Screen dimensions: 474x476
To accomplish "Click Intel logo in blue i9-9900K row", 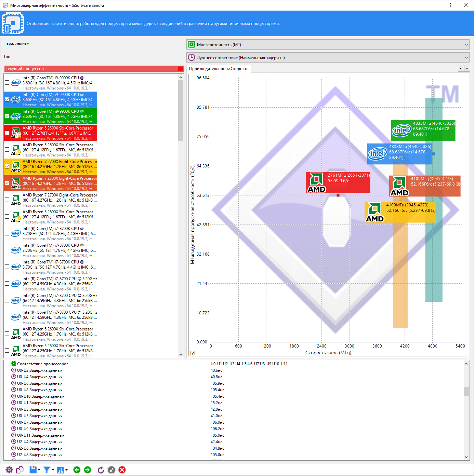I will tap(16, 99).
